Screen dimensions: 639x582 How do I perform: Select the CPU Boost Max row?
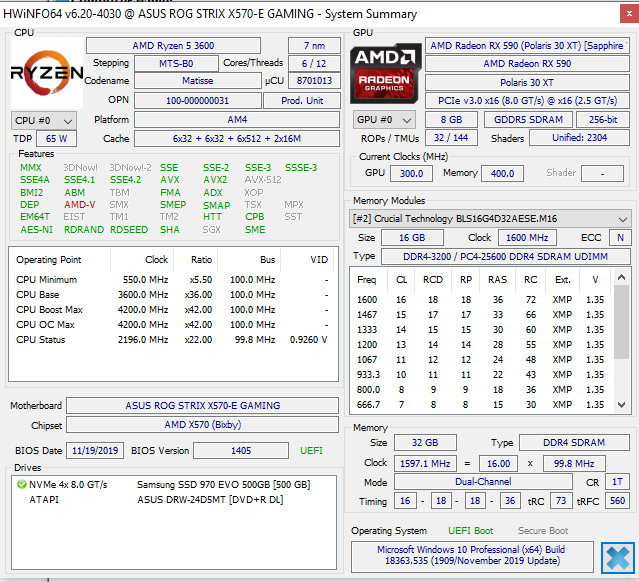172,310
